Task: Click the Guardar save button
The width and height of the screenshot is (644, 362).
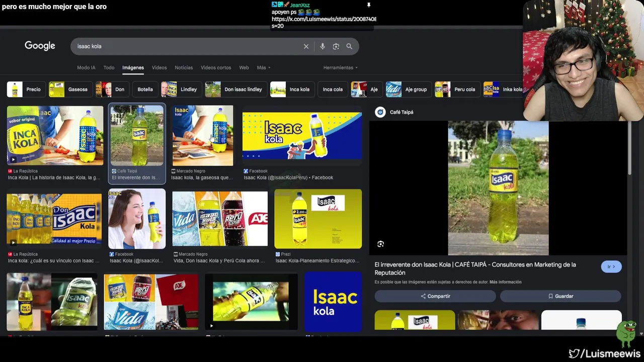Action: pyautogui.click(x=560, y=296)
